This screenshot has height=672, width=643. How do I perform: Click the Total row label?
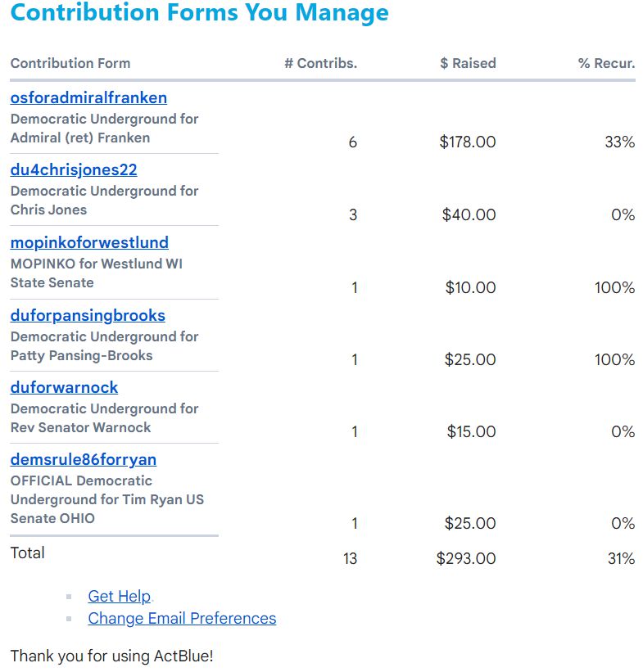tap(28, 553)
